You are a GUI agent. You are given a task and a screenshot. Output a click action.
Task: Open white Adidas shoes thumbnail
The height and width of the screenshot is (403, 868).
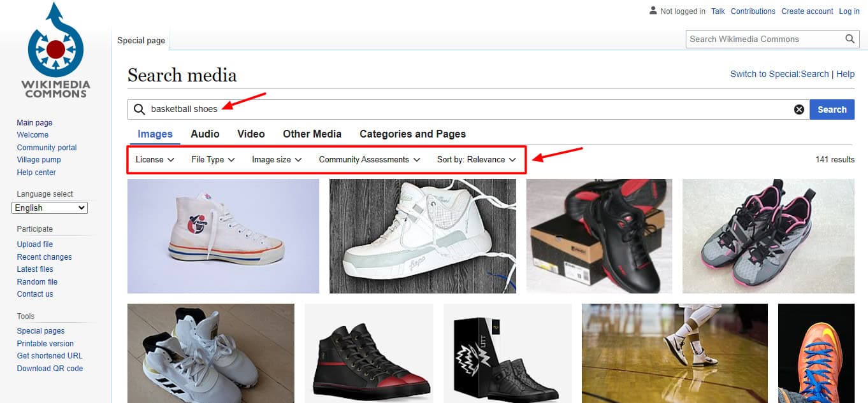211,353
